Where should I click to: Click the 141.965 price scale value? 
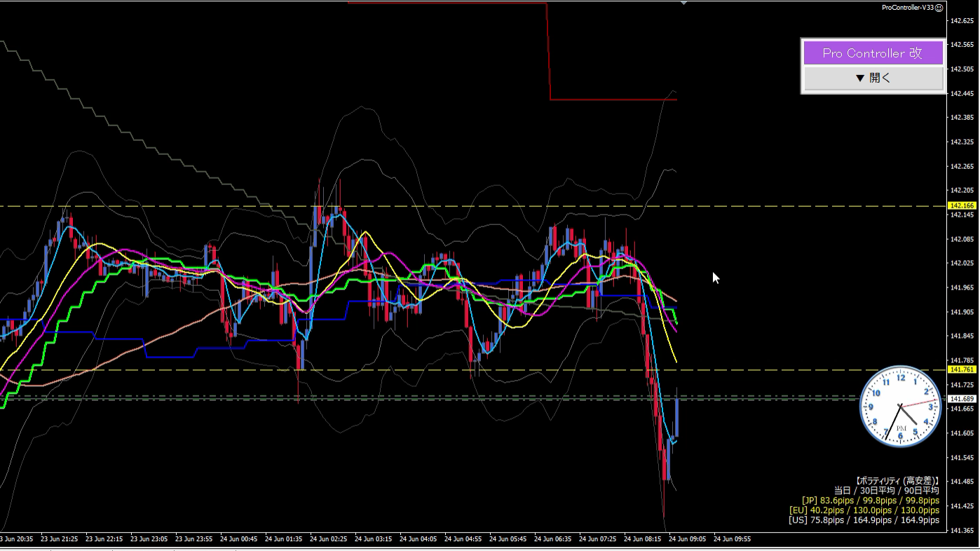click(962, 287)
